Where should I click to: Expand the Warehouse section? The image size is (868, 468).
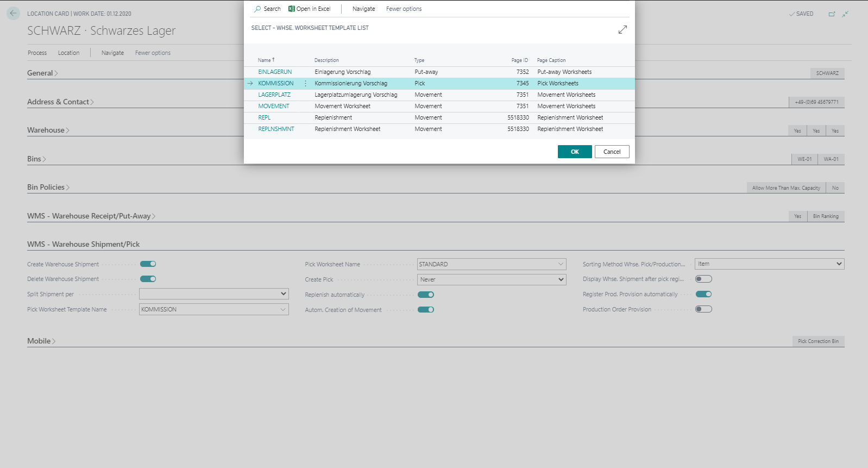48,130
